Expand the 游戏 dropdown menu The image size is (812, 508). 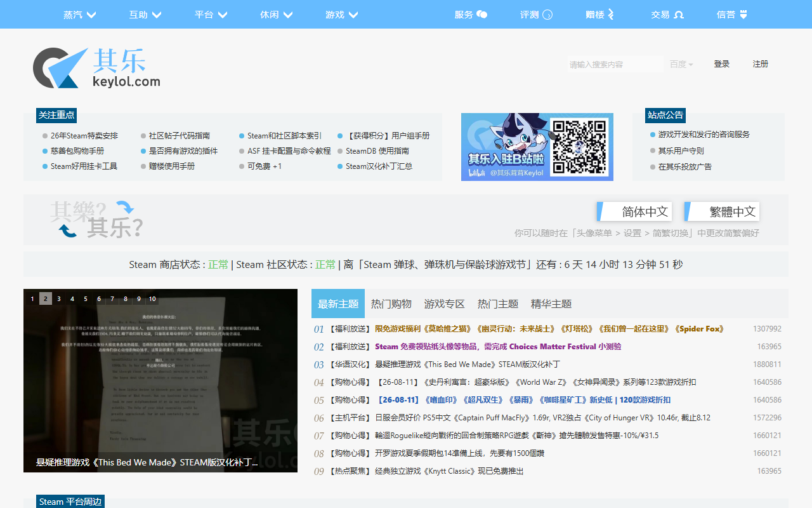click(342, 15)
